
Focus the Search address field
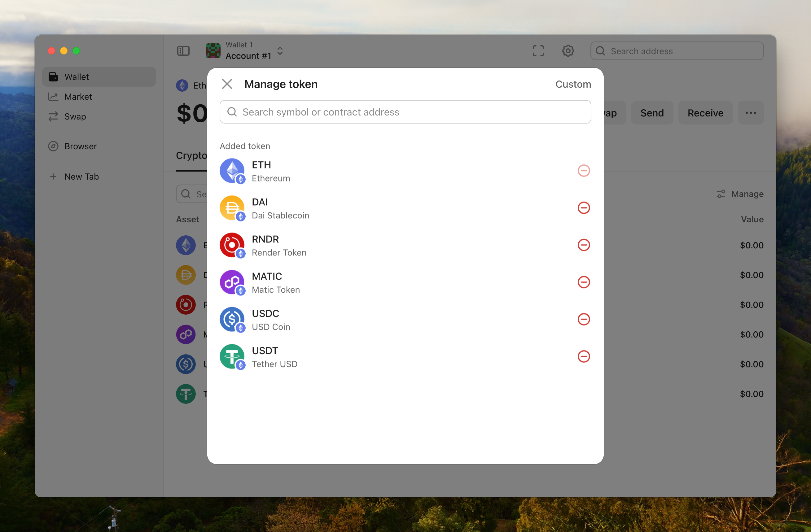(677, 51)
